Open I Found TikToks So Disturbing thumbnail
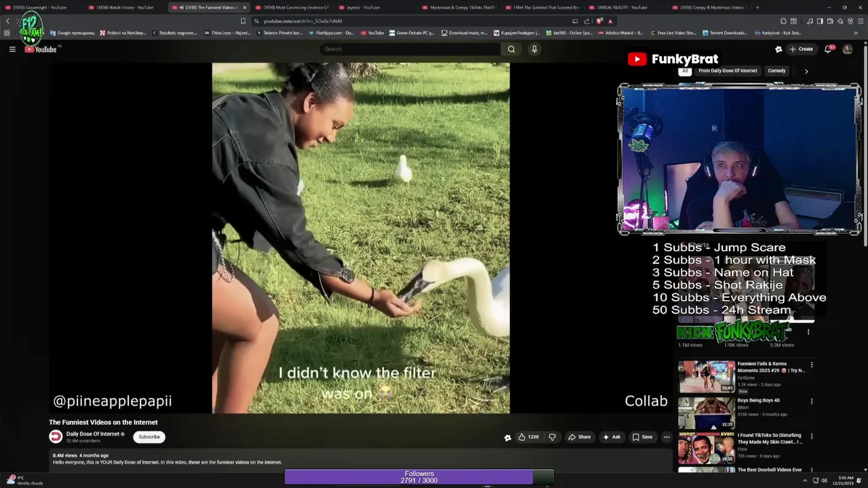Viewport: 868px width, 488px height. [x=706, y=447]
